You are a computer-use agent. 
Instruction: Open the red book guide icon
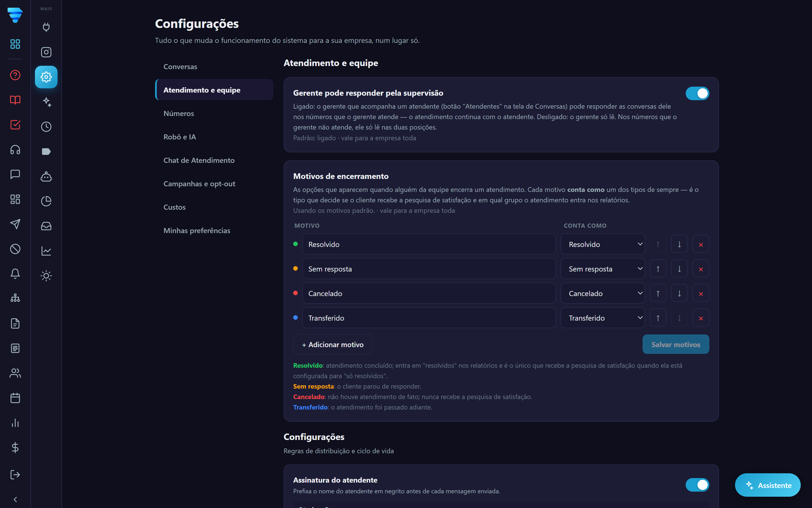click(15, 100)
